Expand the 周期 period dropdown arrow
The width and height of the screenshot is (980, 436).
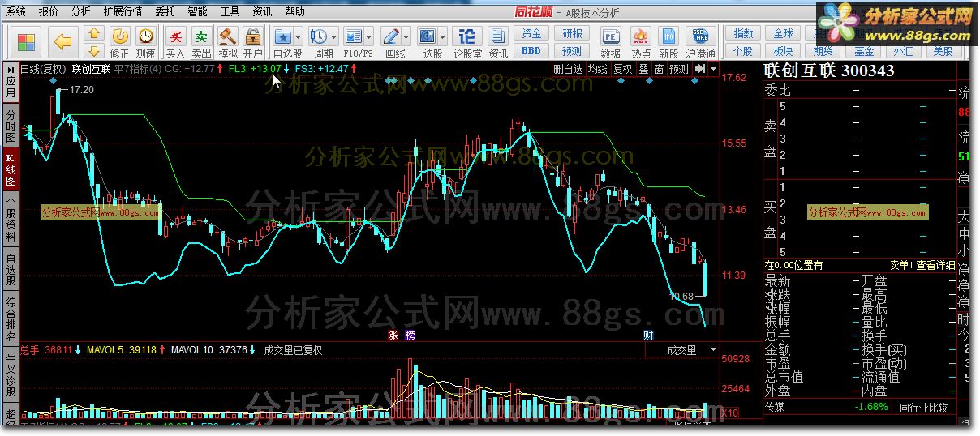pyautogui.click(x=333, y=36)
